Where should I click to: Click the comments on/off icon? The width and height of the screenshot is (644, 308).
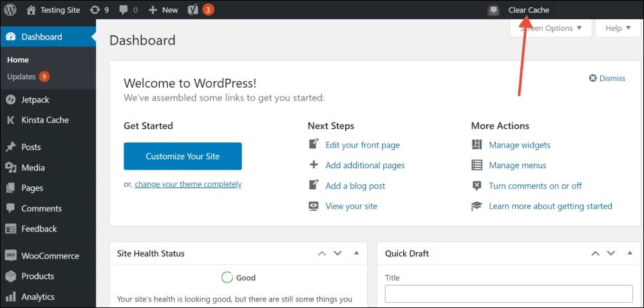pyautogui.click(x=477, y=186)
